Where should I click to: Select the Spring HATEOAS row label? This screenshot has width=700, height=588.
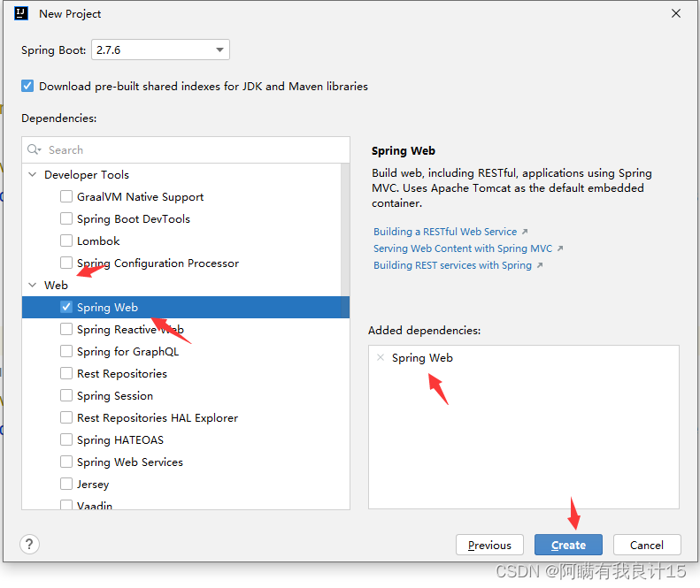click(120, 439)
